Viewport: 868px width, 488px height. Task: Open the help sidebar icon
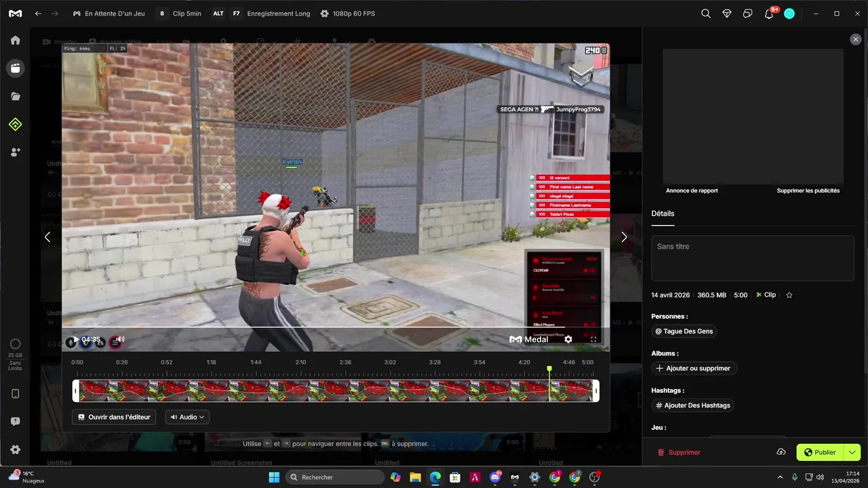pos(15,422)
